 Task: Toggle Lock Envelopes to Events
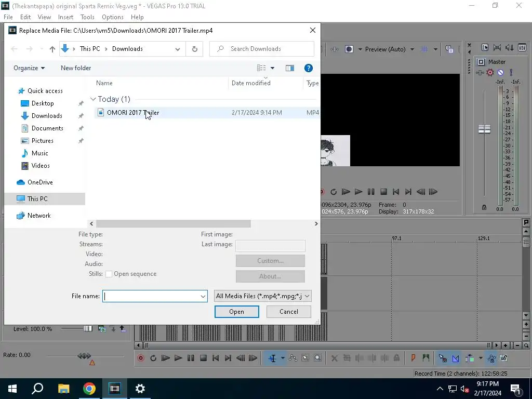(491, 358)
